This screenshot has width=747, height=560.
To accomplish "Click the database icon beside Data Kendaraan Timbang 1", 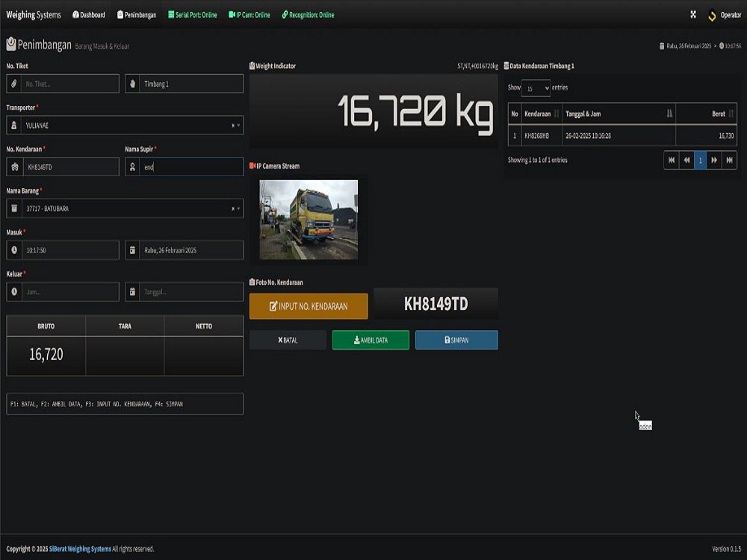I will pos(506,66).
